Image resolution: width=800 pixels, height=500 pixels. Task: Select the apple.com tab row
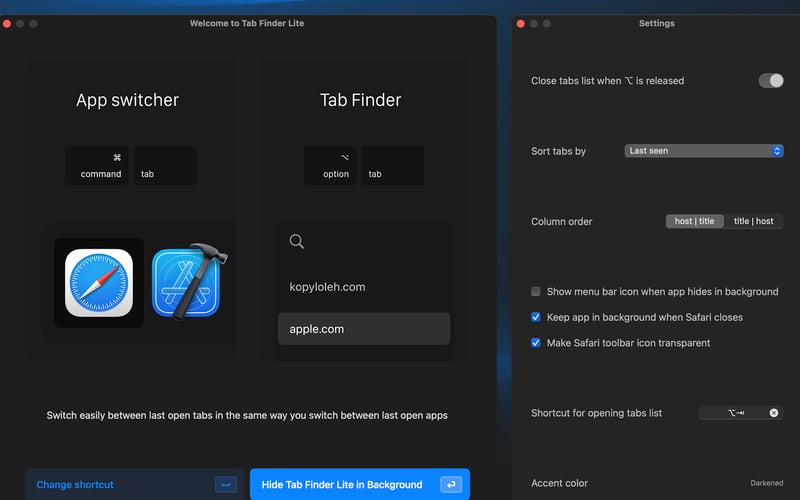point(364,329)
